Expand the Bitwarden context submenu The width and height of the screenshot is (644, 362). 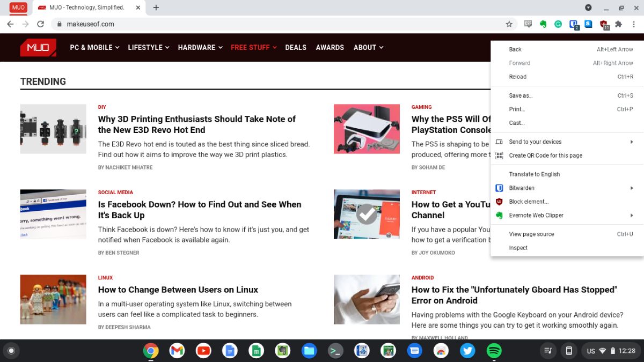tap(567, 188)
